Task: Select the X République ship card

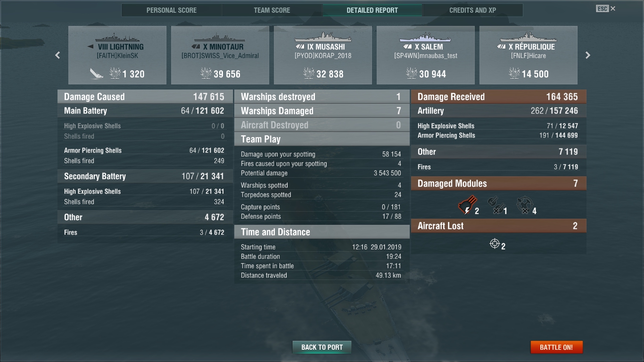Action: (528, 55)
